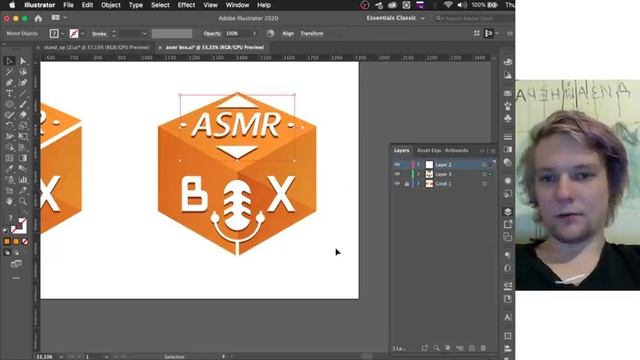Reset to default fill and stroke
Screen dimensions: 640x360
(6, 231)
